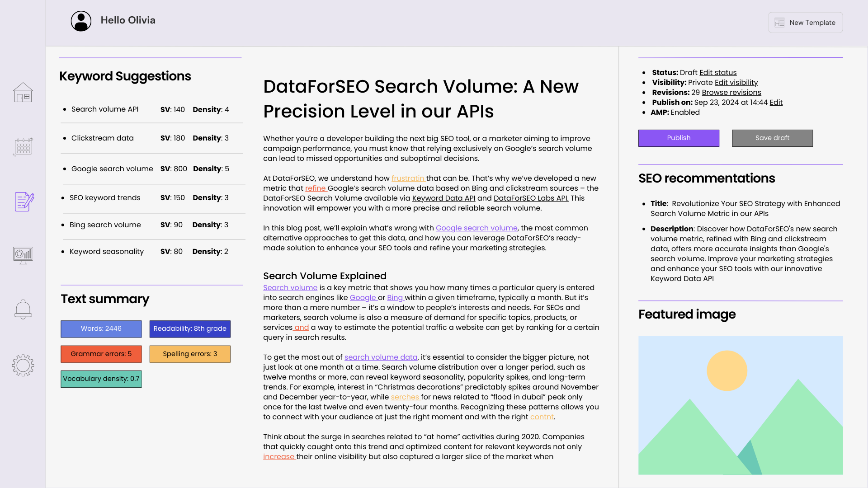Click the search volume data link
This screenshot has height=488, width=868.
tap(381, 357)
